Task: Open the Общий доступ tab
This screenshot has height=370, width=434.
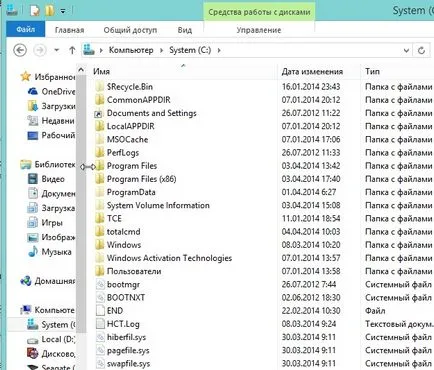Action: (x=130, y=30)
